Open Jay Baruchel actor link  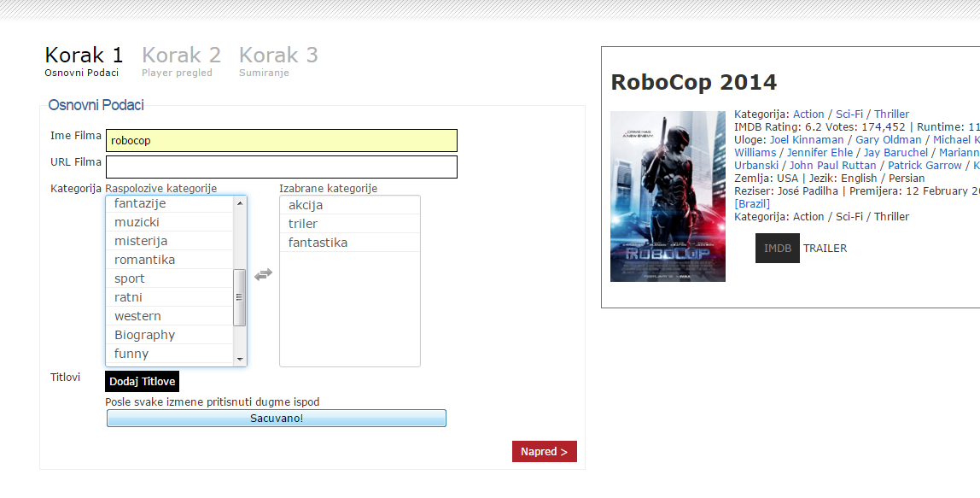coord(895,153)
